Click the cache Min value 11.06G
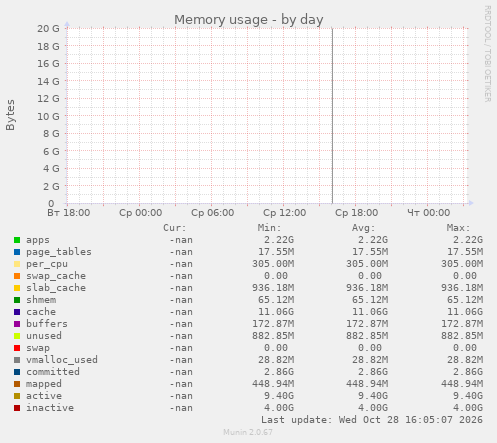The width and height of the screenshot is (497, 443). click(x=276, y=312)
